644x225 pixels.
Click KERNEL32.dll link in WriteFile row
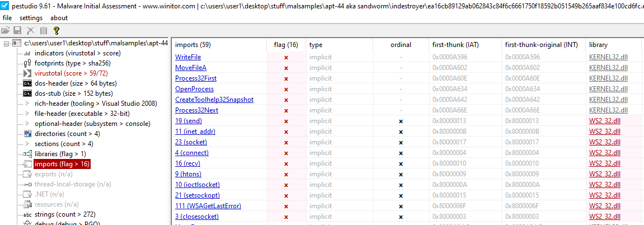(x=608, y=57)
